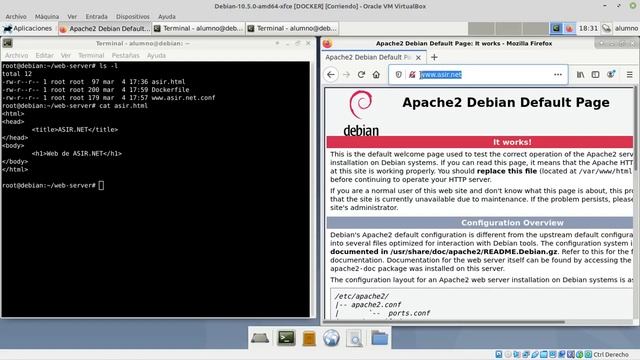The image size is (640, 360).
Task: Click terminal window menu icon in titlebar
Action: (7, 43)
